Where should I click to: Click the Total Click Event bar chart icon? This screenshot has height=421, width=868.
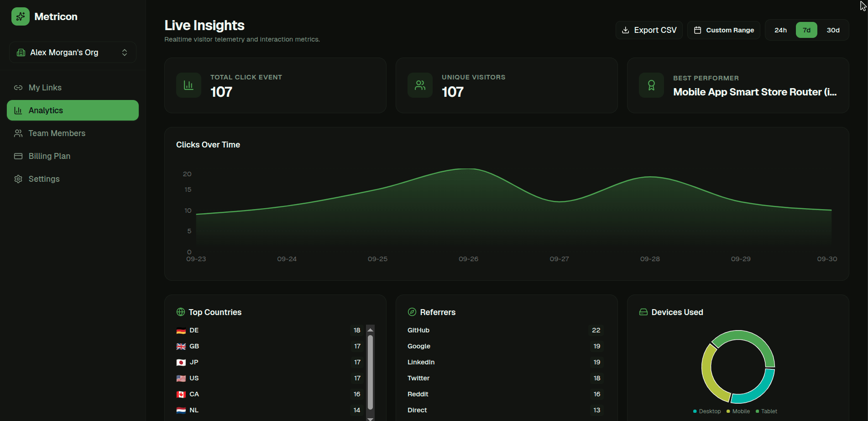[x=188, y=85]
